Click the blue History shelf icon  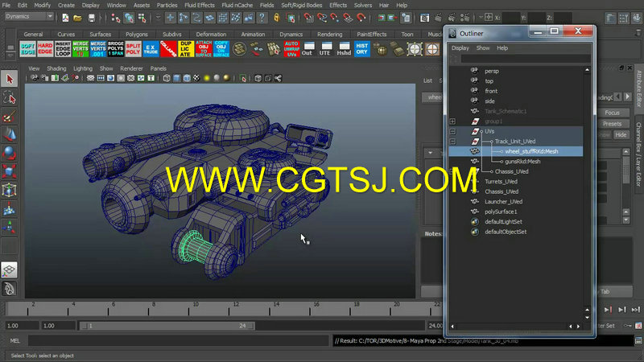pos(361,49)
